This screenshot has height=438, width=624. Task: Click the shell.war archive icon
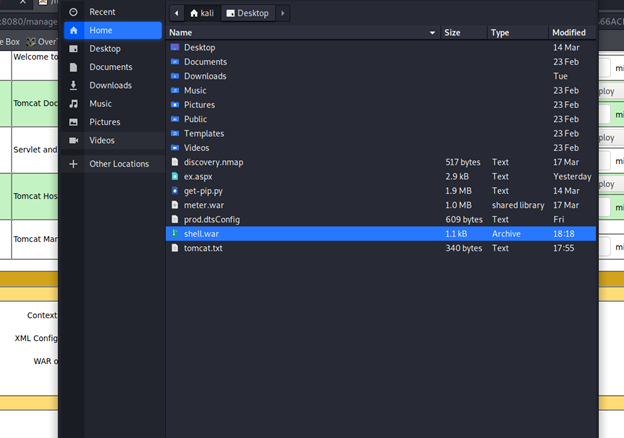pyautogui.click(x=175, y=234)
